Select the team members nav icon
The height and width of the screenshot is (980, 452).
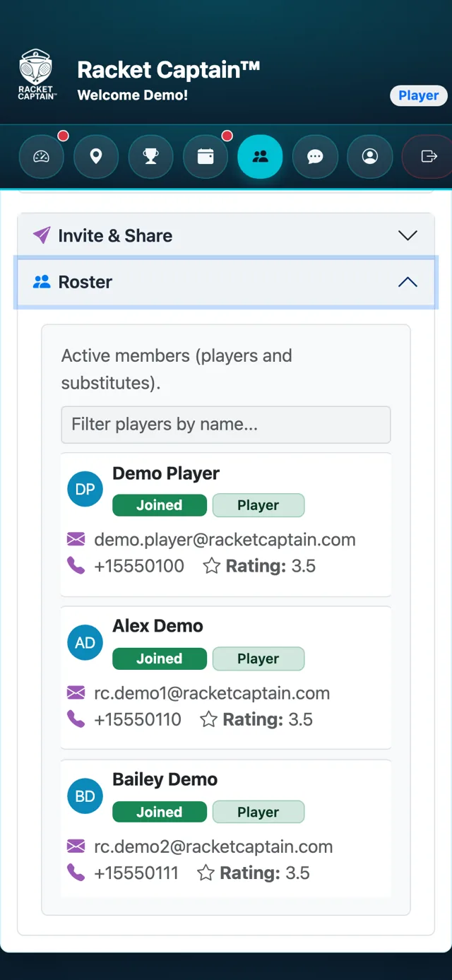click(261, 156)
